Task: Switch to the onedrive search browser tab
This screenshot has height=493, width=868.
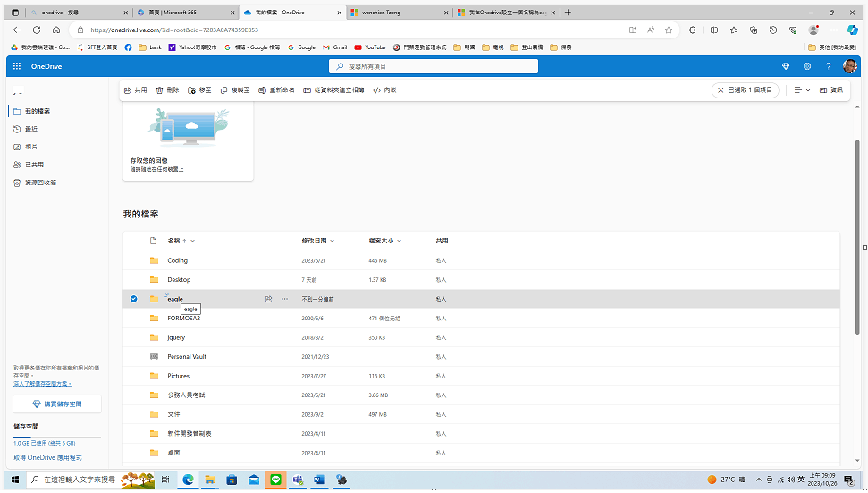Action: (78, 13)
